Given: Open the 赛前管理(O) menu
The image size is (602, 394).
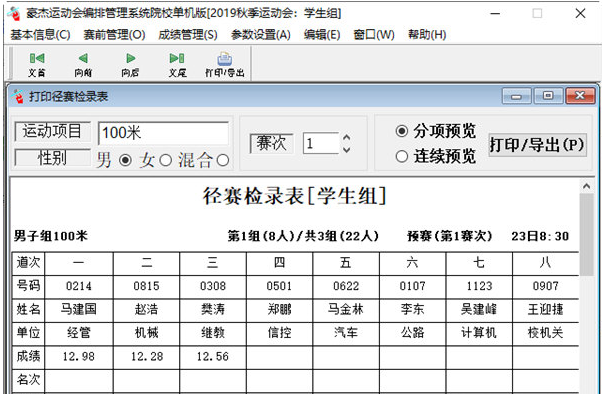Looking at the screenshot, I should coord(114,35).
